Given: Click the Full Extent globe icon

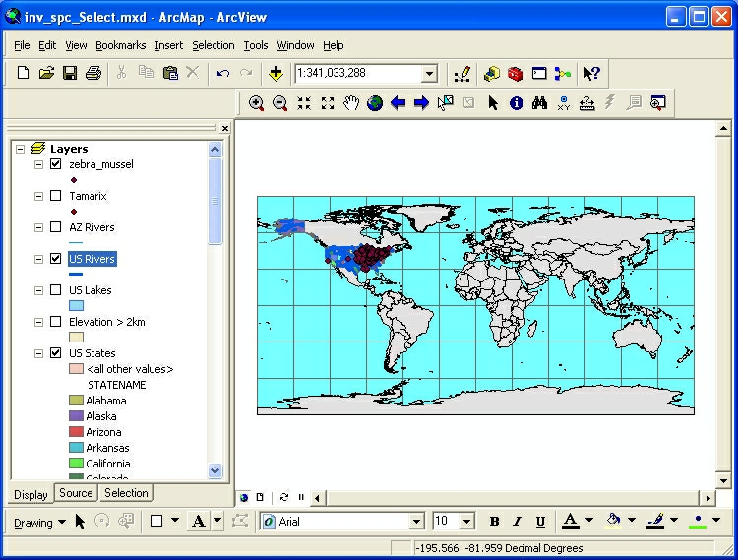Looking at the screenshot, I should [x=375, y=103].
